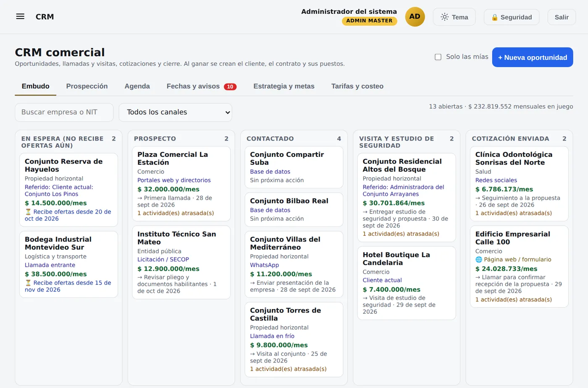
Task: Switch to the Prospección tab
Action: (87, 86)
